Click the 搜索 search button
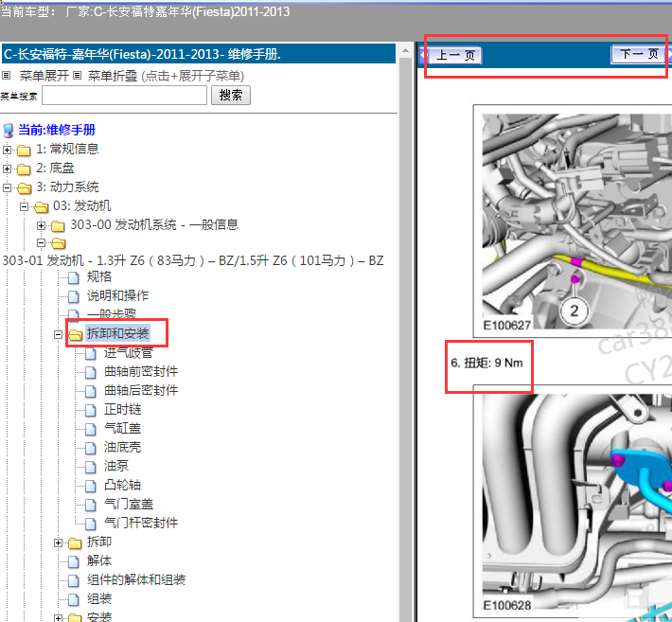 point(231,96)
